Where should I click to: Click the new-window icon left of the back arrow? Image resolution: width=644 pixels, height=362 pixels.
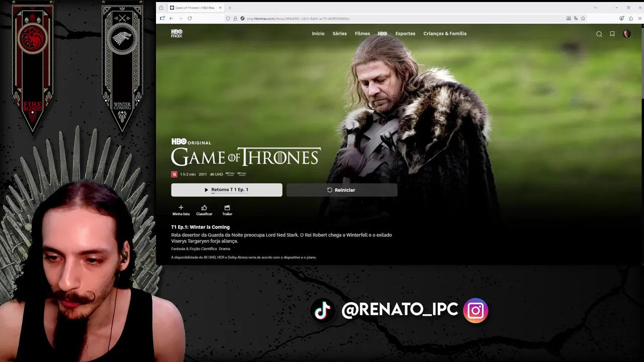click(x=162, y=18)
